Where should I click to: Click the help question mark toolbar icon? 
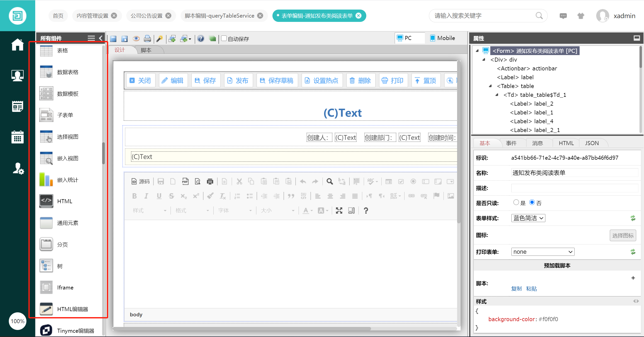pyautogui.click(x=200, y=38)
